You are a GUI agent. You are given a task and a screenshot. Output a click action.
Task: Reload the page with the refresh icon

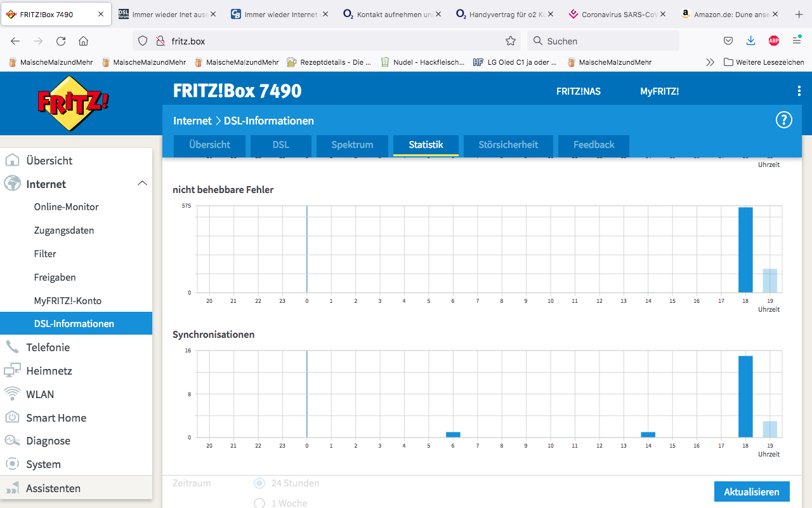point(61,41)
